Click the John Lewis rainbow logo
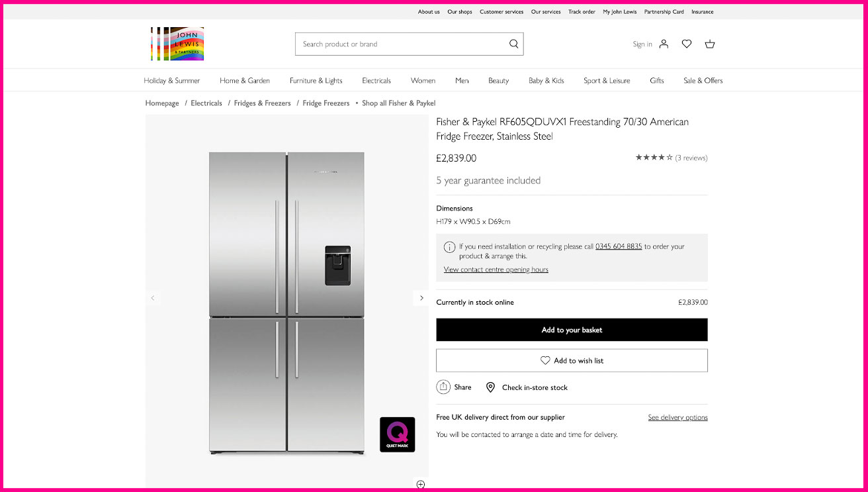This screenshot has width=868, height=492. click(x=177, y=44)
